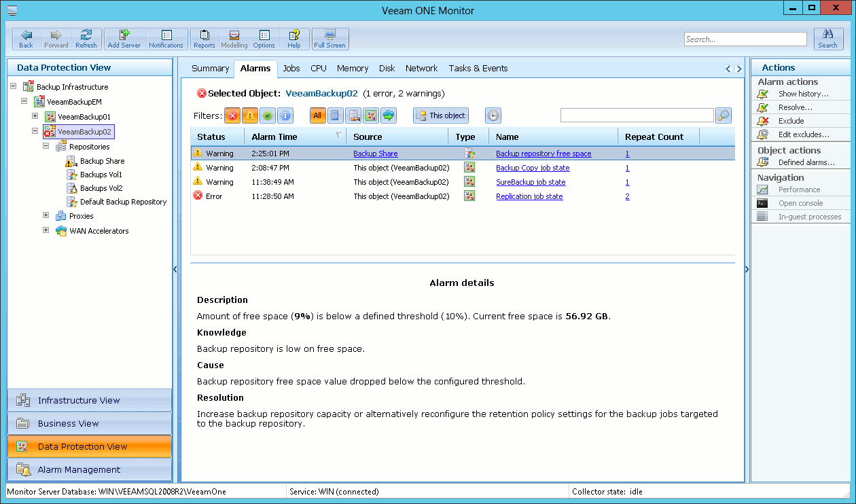Open Help from the toolbar
The image size is (856, 504).
coord(294,39)
